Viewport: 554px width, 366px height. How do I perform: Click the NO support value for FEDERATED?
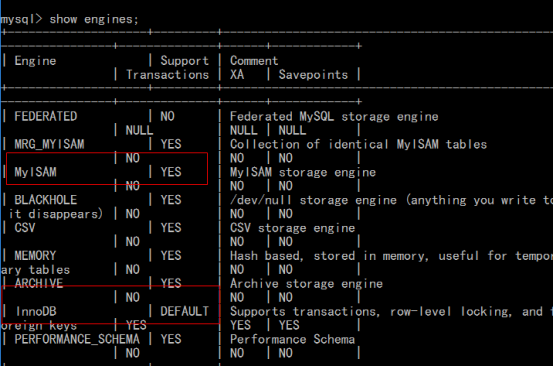point(167,116)
